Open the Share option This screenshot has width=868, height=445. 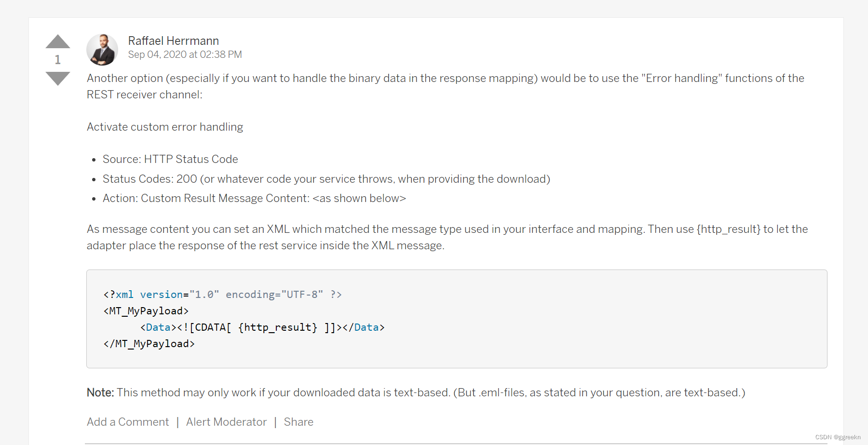click(x=298, y=422)
